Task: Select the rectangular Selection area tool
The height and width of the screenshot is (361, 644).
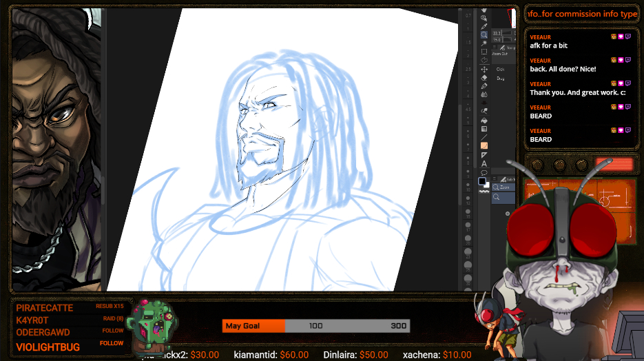Action: click(x=484, y=52)
